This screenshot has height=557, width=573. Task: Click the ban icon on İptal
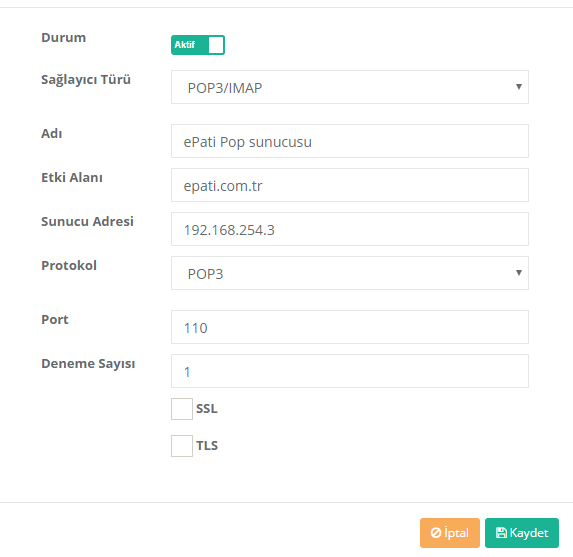click(x=436, y=533)
